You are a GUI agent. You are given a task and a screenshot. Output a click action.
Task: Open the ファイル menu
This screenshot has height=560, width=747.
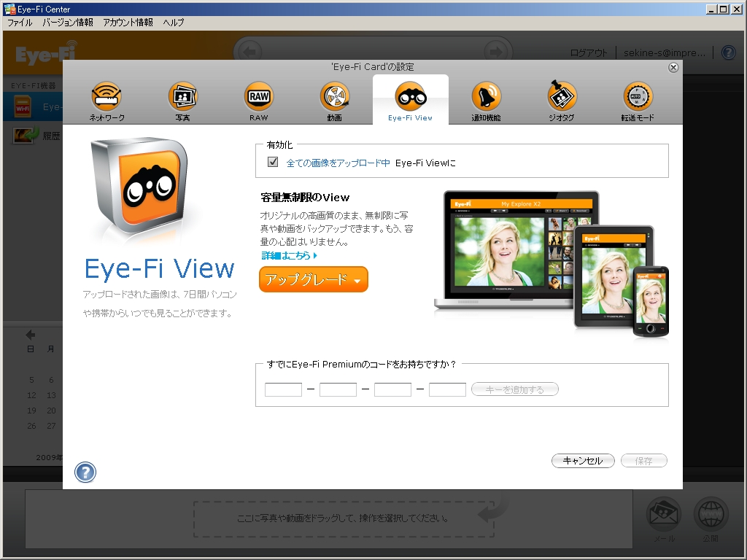click(19, 23)
